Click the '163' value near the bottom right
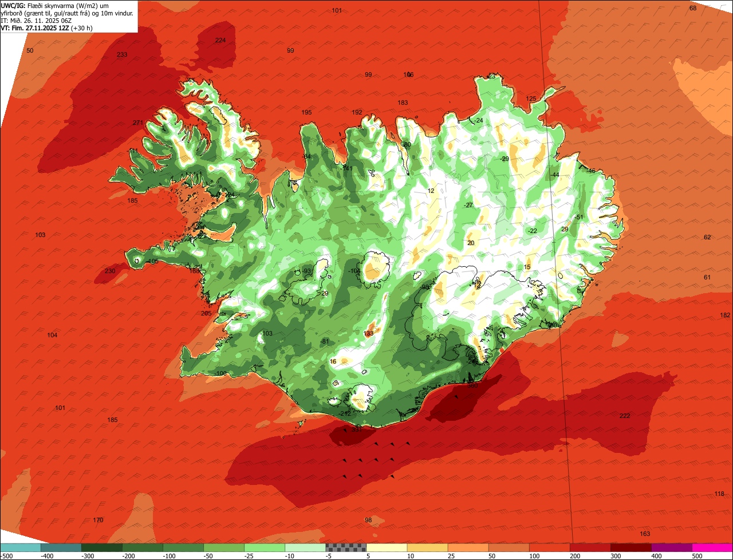The width and height of the screenshot is (733, 560). point(645,534)
